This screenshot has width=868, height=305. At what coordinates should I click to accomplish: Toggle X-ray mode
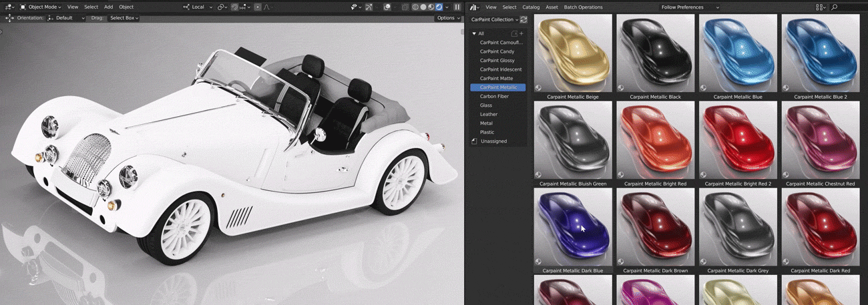point(405,7)
